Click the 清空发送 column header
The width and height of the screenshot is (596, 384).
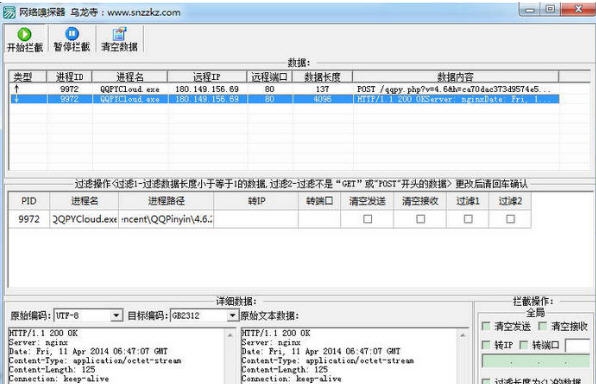[x=367, y=201]
